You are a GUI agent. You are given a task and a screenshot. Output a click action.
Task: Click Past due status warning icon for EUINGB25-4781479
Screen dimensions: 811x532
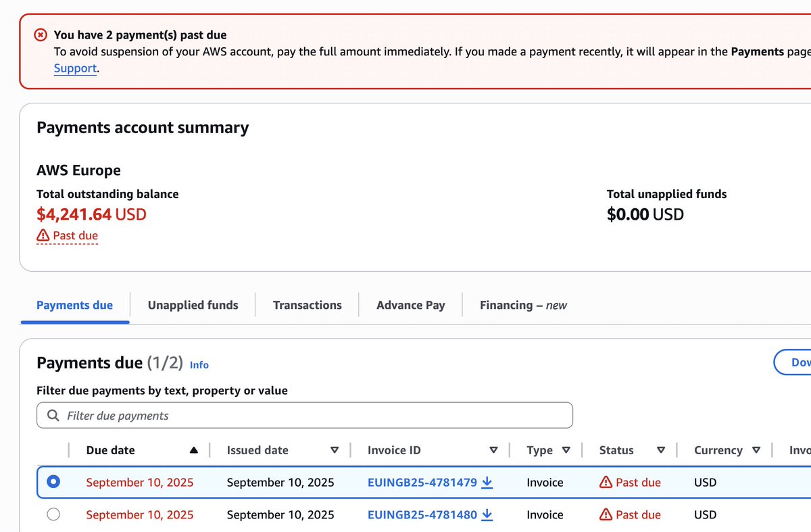[606, 482]
